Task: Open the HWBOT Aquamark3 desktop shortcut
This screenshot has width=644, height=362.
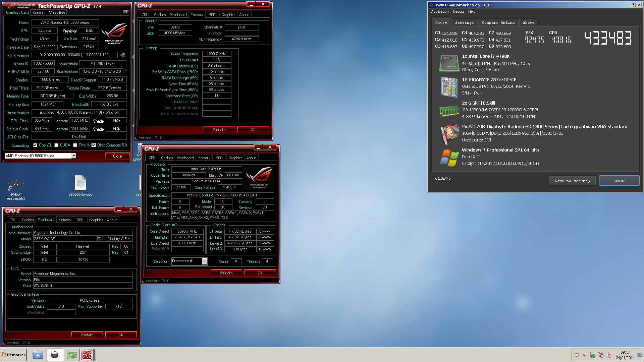Action: 16,189
